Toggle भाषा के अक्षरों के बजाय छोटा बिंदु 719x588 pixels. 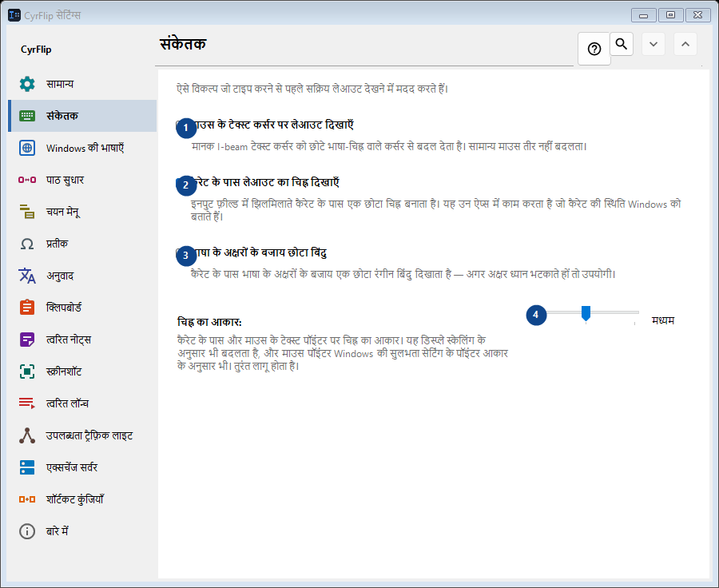pyautogui.click(x=252, y=252)
